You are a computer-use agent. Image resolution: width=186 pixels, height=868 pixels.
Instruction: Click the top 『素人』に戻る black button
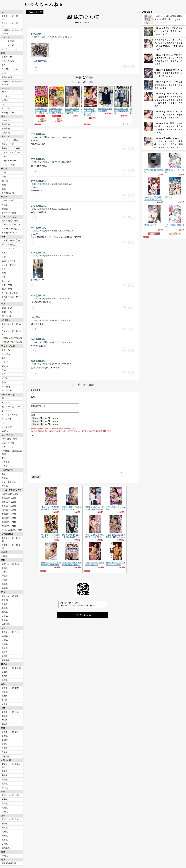35,12
